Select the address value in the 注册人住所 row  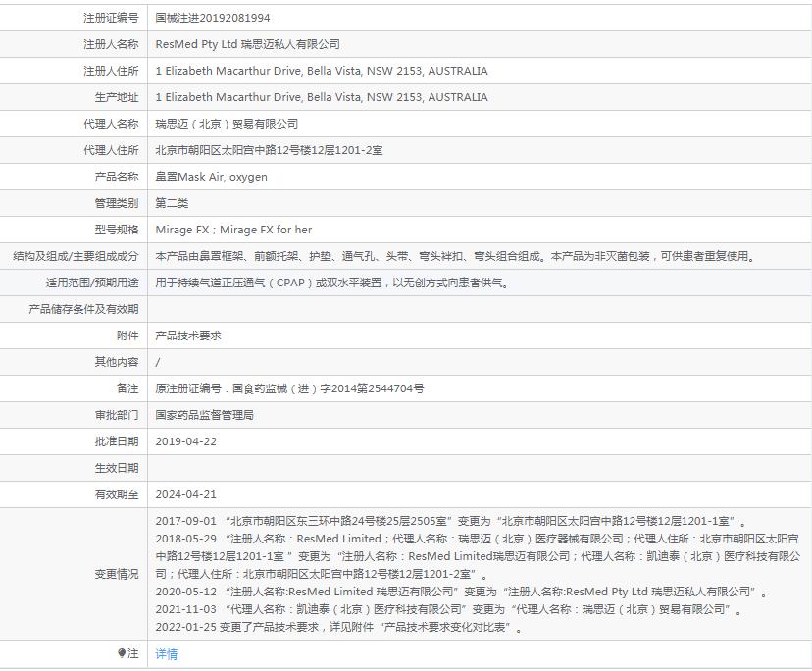pos(322,71)
